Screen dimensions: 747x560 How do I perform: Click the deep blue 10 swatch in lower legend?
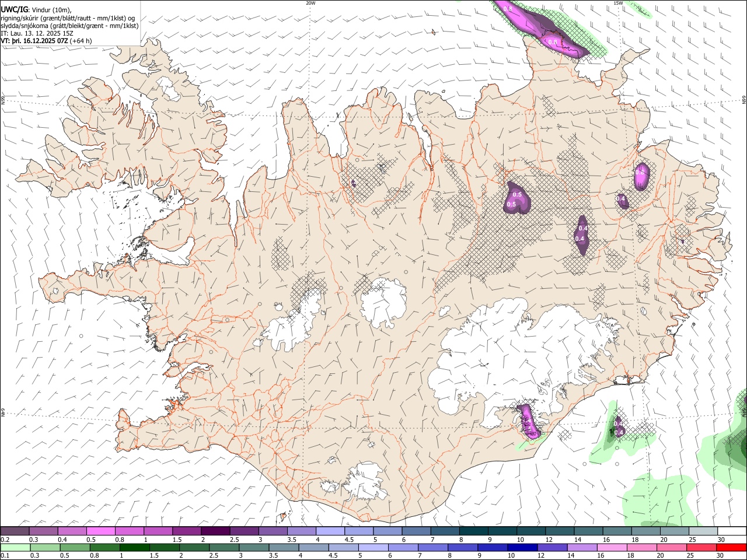(522, 547)
